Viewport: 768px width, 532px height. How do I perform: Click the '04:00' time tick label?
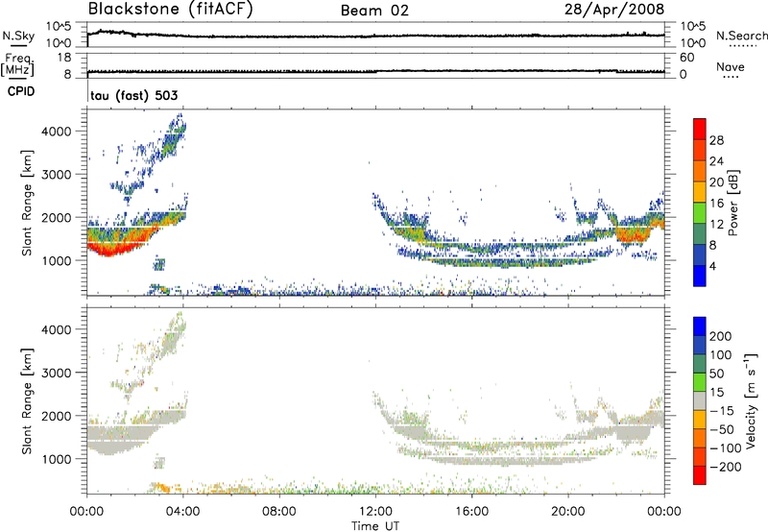pyautogui.click(x=182, y=512)
